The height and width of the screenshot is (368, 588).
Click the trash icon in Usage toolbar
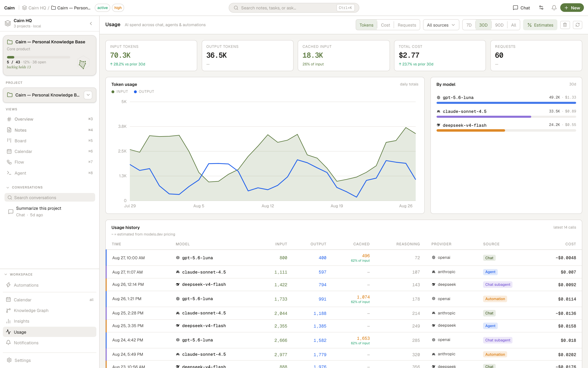565,25
